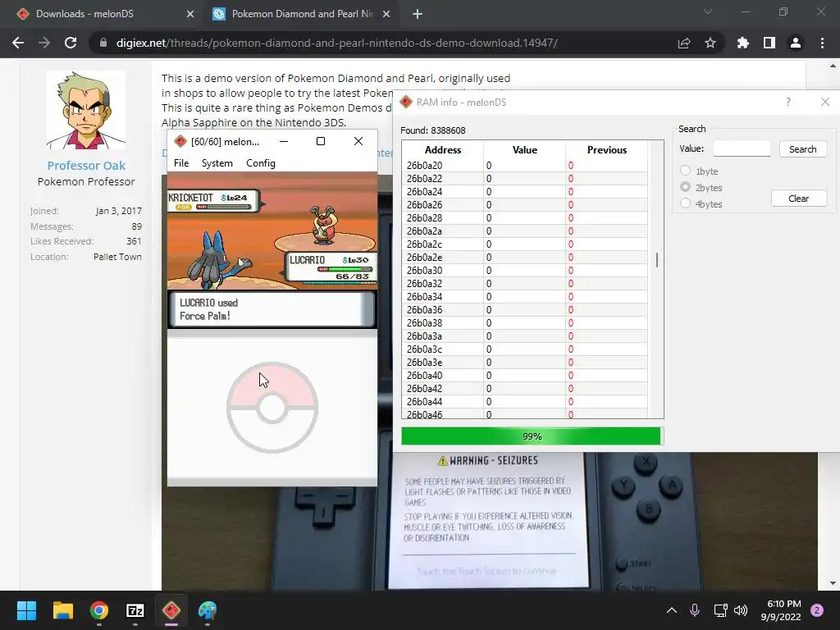The image size is (840, 630).
Task: Reload the digiex.net page
Action: pos(71,43)
